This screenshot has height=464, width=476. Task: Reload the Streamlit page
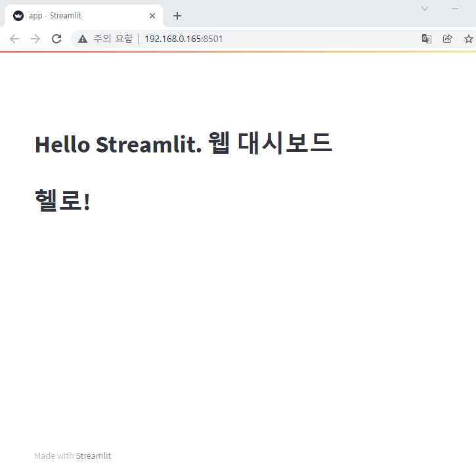pyautogui.click(x=56, y=39)
